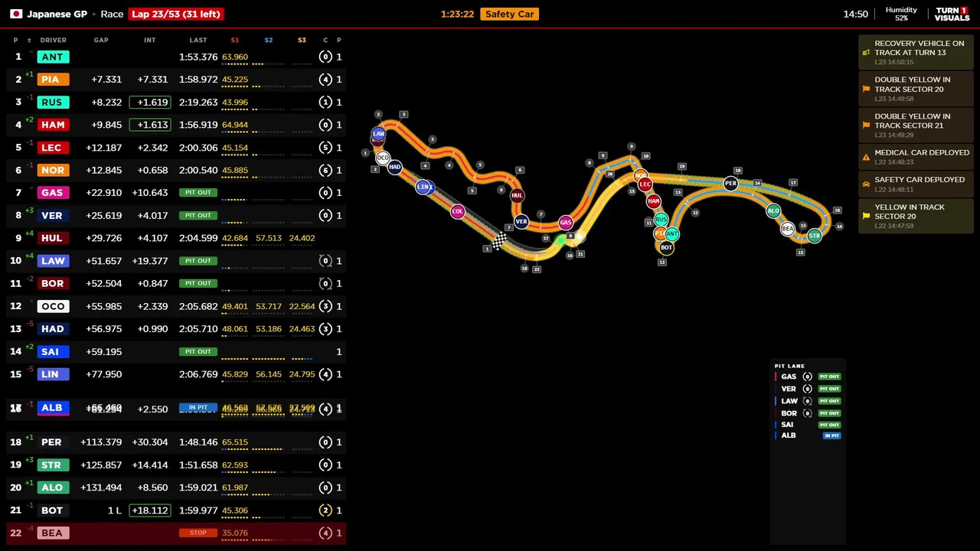Screen dimensions: 980x551
Task: Click the DRIVER column header
Action: [x=53, y=40]
